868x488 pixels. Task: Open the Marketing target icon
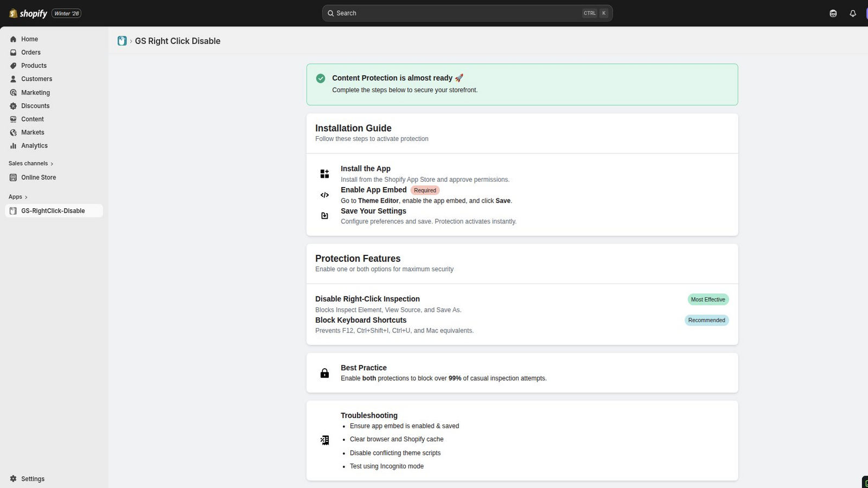[x=14, y=93]
